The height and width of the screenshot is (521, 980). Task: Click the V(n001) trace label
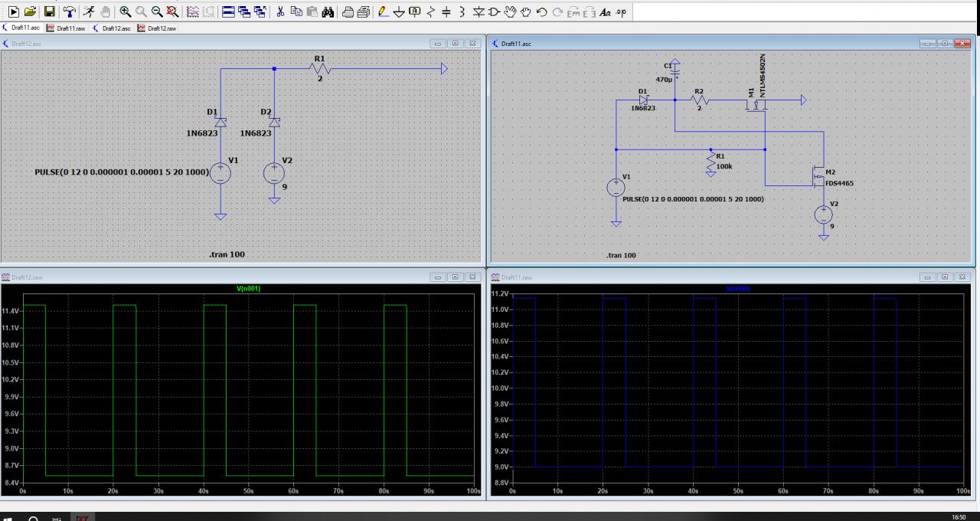248,288
